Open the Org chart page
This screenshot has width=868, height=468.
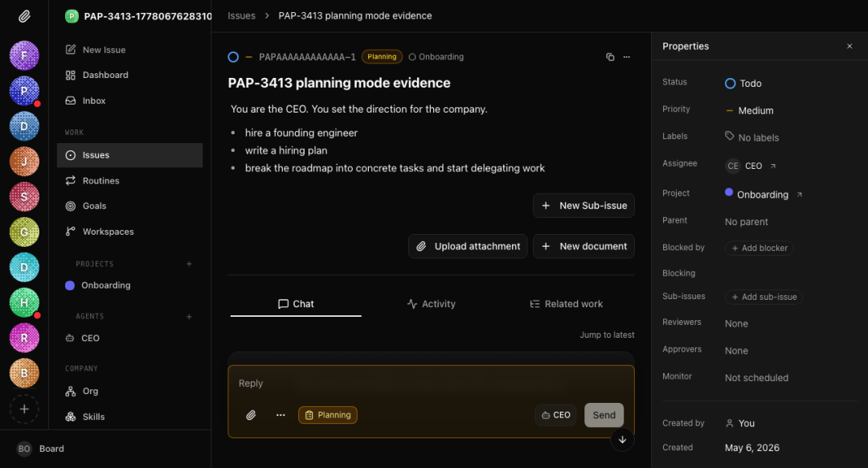[x=82, y=391]
